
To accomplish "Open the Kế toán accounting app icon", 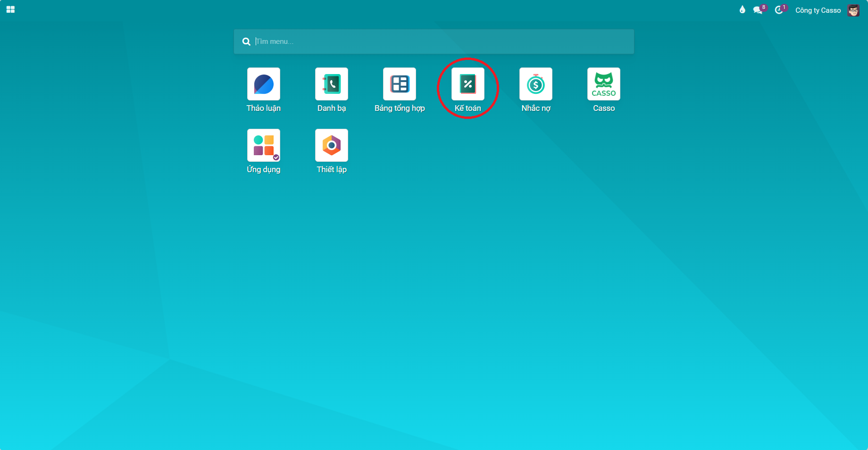I will [468, 84].
